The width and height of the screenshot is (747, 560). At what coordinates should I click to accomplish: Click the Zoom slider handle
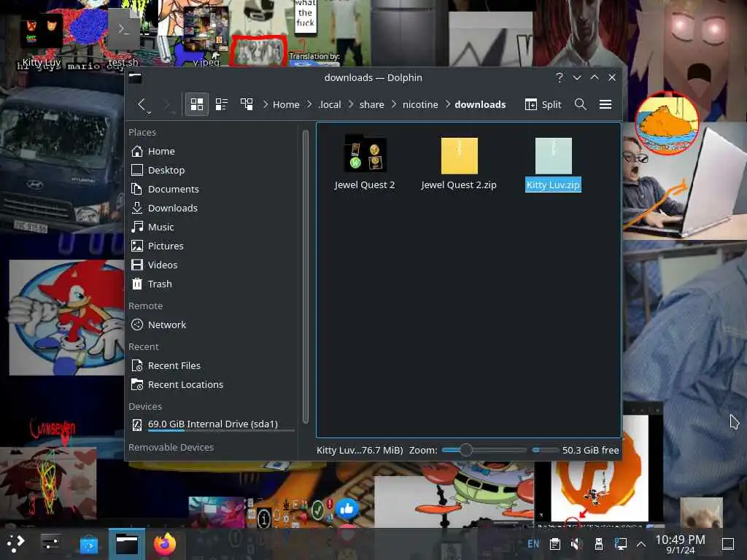[x=466, y=450]
